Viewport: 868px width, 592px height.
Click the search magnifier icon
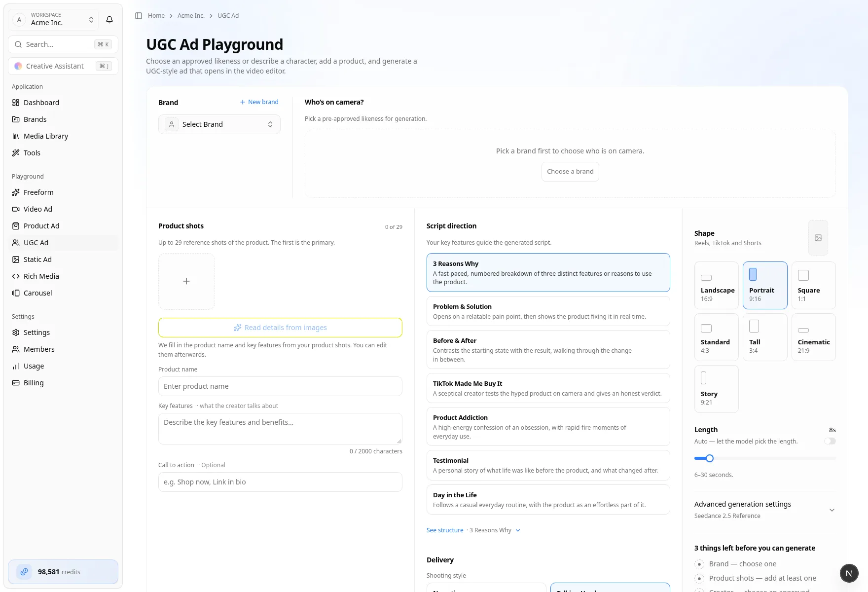pos(18,44)
